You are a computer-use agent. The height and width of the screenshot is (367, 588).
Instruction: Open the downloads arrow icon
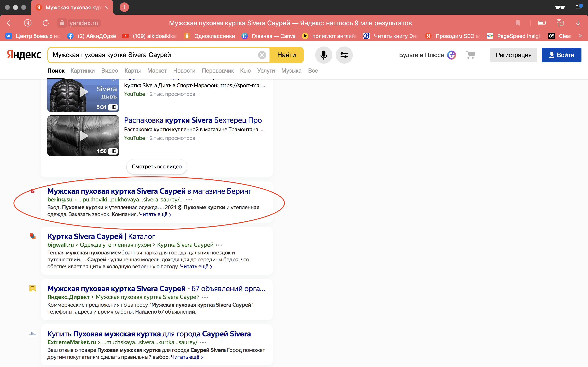[578, 23]
